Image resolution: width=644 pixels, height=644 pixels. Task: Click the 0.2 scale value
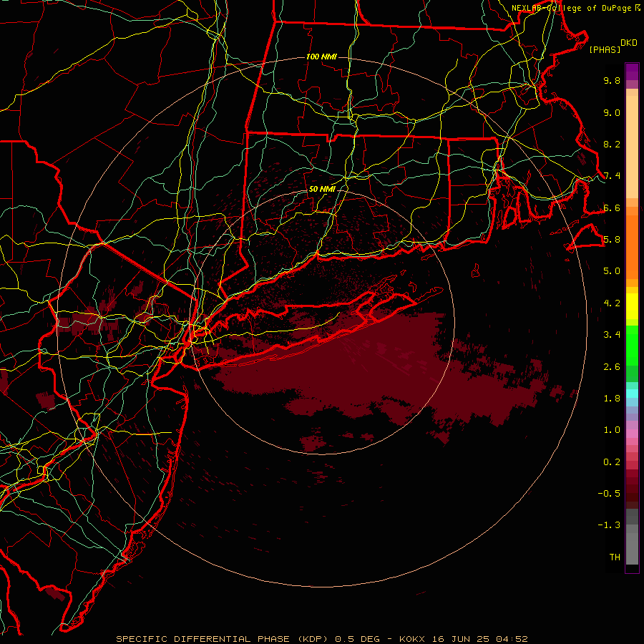[612, 462]
